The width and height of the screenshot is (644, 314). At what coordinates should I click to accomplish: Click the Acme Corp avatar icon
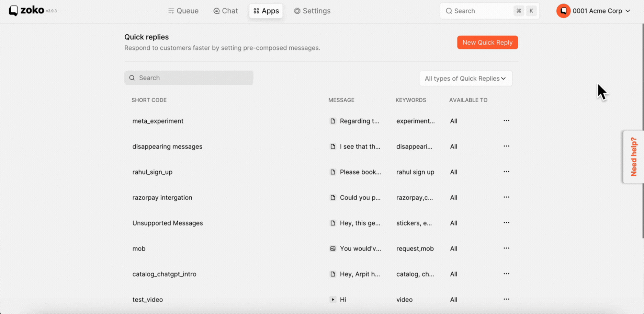[563, 11]
